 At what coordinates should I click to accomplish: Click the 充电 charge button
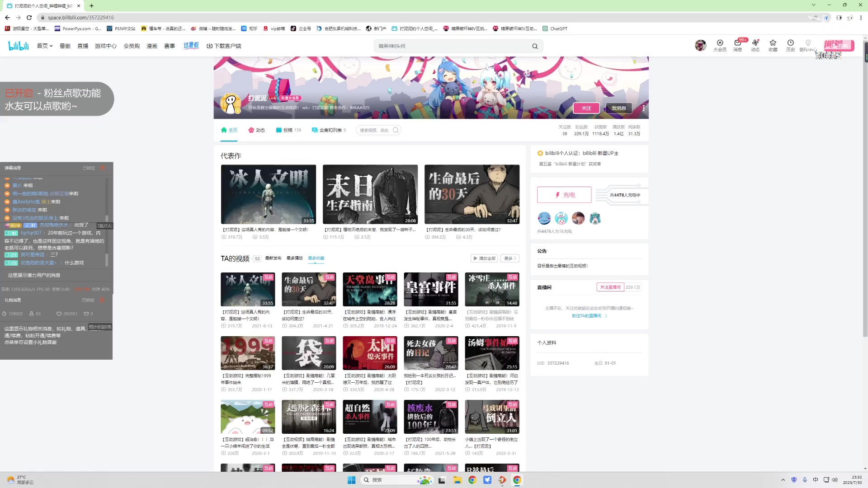564,195
